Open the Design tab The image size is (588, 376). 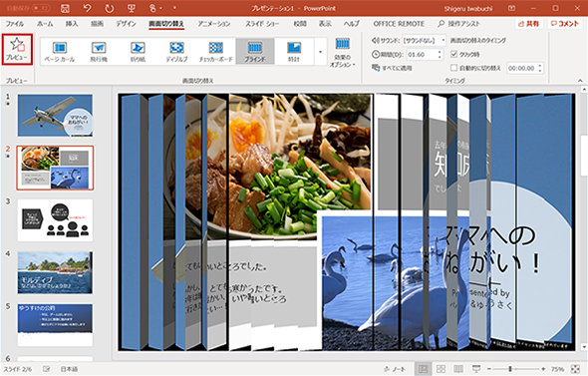click(126, 24)
